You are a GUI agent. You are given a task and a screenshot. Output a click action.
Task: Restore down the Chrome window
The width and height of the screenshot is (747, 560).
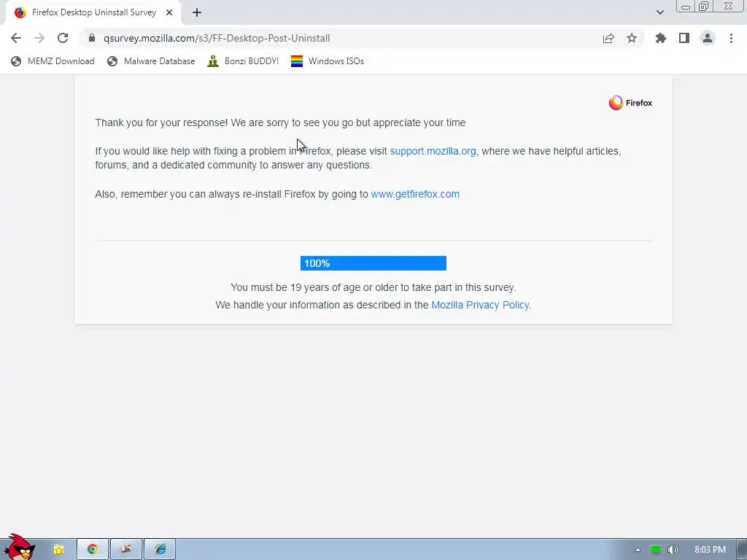(704, 7)
